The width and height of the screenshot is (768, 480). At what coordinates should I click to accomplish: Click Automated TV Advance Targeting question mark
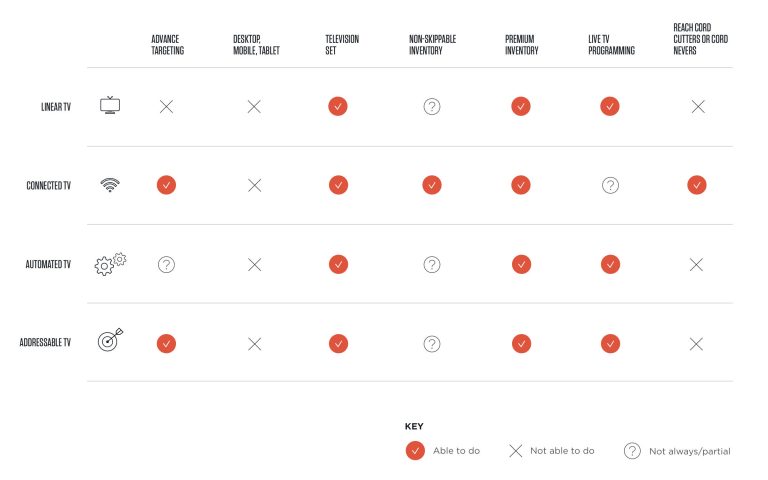[166, 264]
